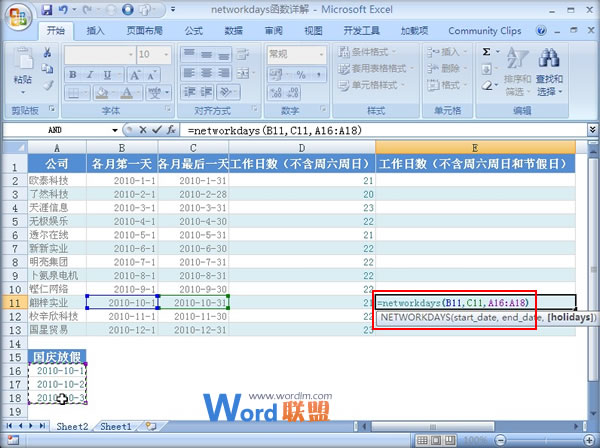Open the Office button menu

click(18, 17)
